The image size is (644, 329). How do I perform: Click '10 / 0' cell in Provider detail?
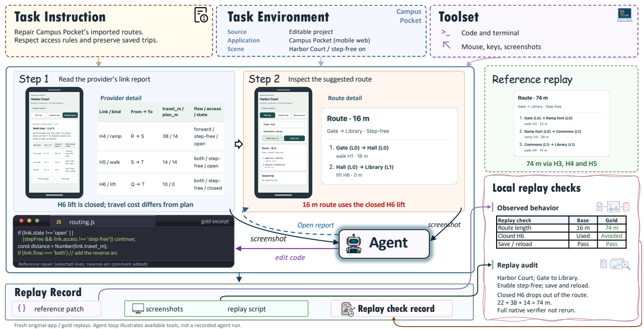(169, 184)
